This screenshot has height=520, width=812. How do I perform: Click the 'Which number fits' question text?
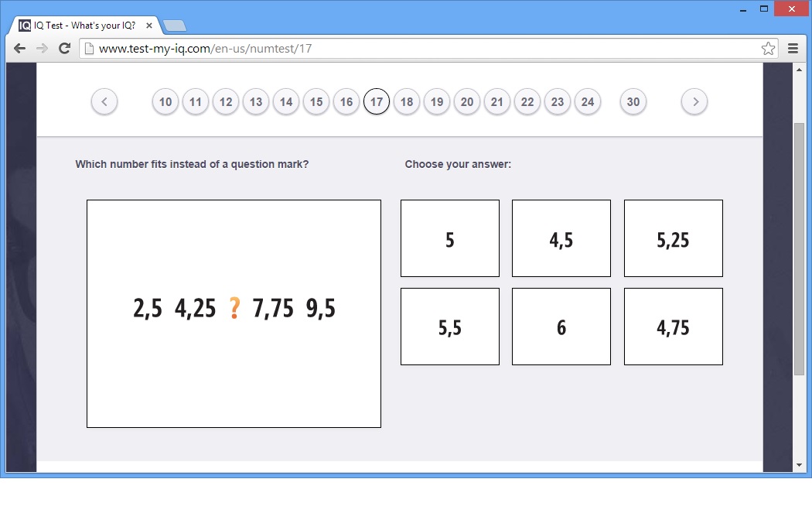point(192,164)
